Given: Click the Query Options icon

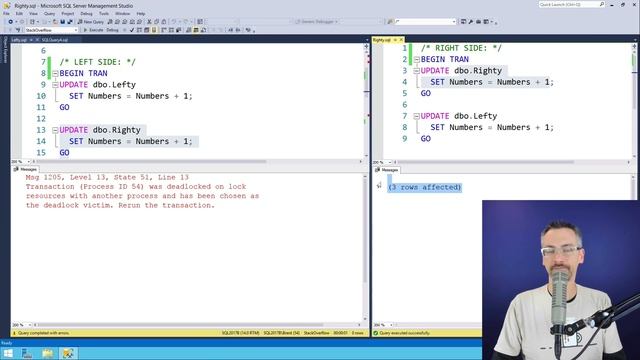Looking at the screenshot, I should pyautogui.click(x=146, y=30).
